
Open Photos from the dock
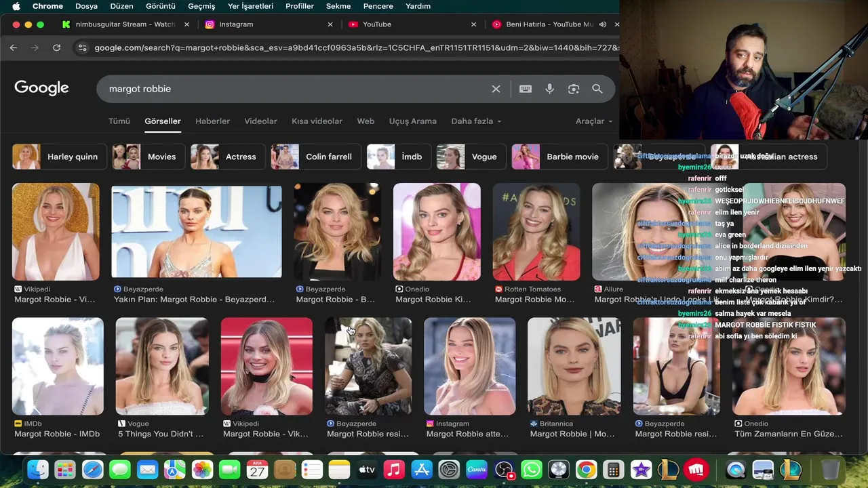pos(202,469)
